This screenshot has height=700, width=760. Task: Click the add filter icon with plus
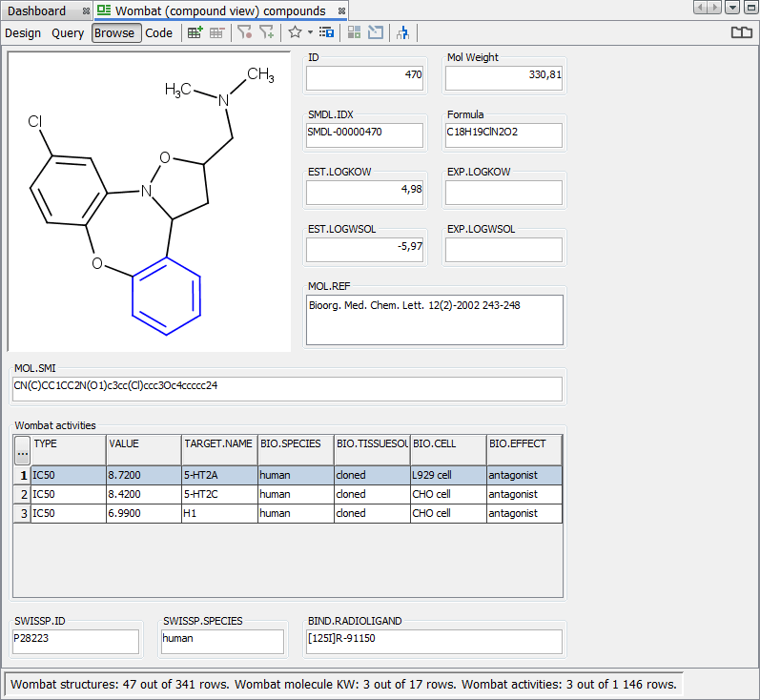tap(267, 32)
